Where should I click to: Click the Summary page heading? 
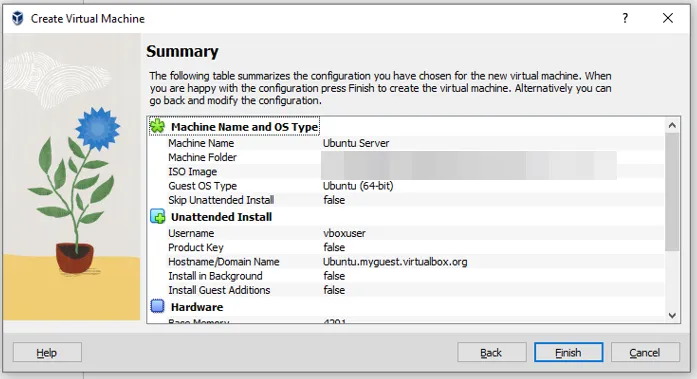182,52
